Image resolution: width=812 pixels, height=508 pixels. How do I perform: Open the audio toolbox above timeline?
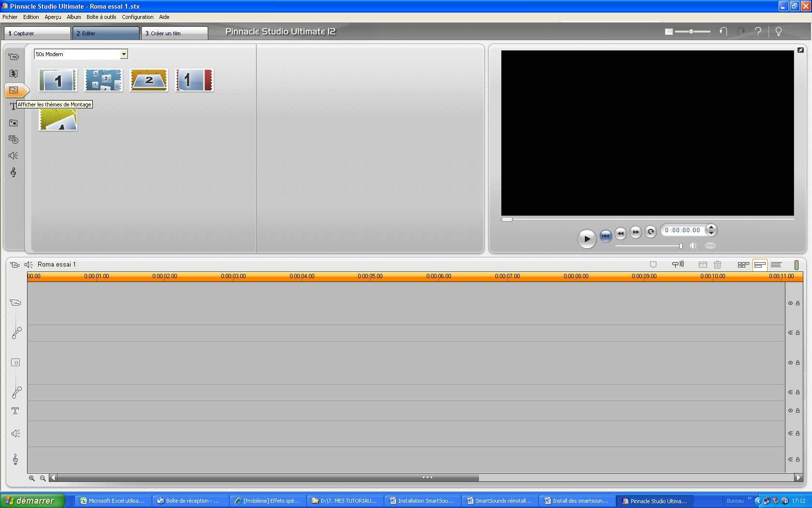(29, 265)
